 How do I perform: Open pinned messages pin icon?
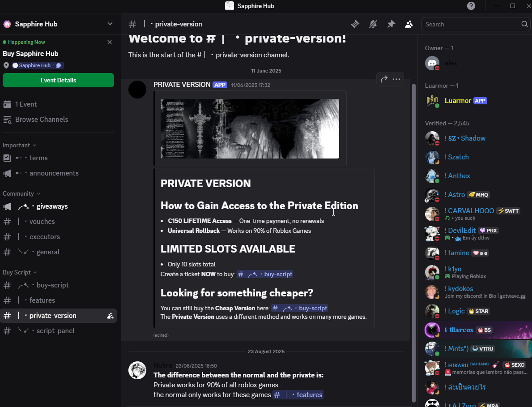[391, 24]
